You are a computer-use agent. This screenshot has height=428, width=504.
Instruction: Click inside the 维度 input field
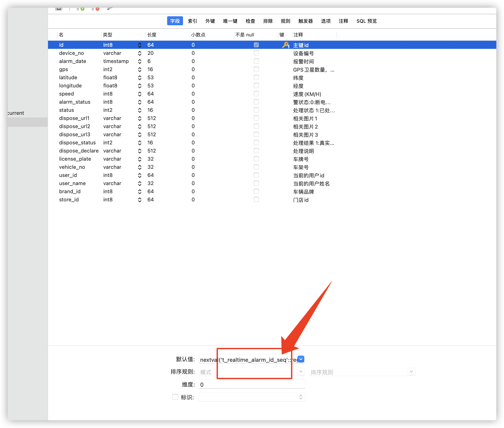tap(252, 385)
